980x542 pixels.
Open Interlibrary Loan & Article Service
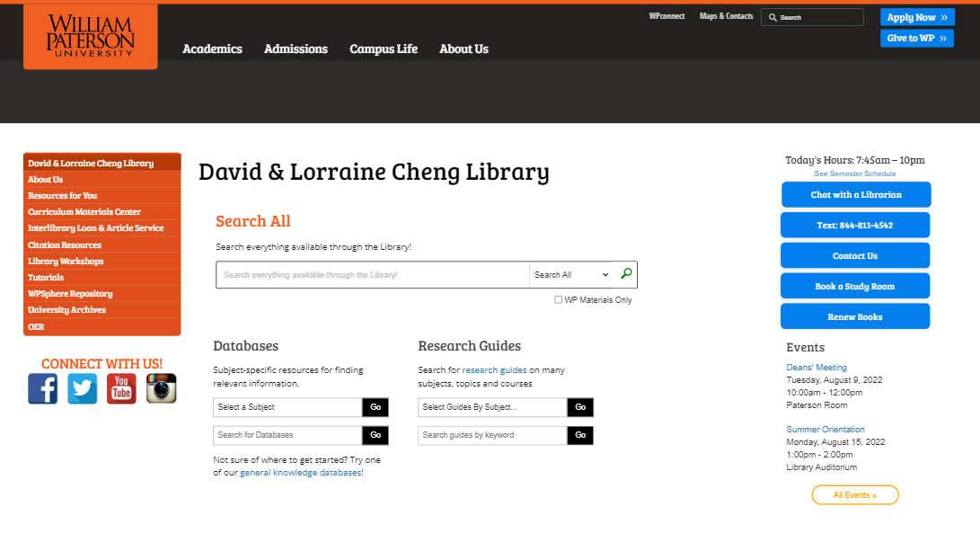point(102,228)
